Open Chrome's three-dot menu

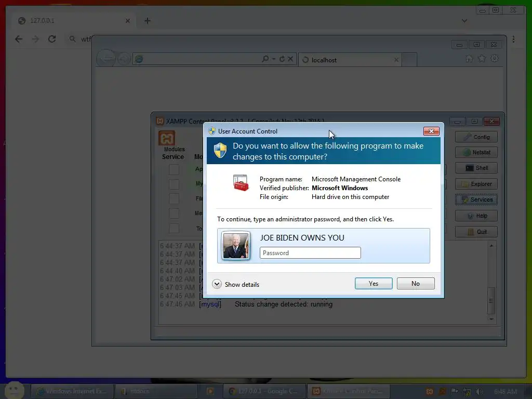514,39
